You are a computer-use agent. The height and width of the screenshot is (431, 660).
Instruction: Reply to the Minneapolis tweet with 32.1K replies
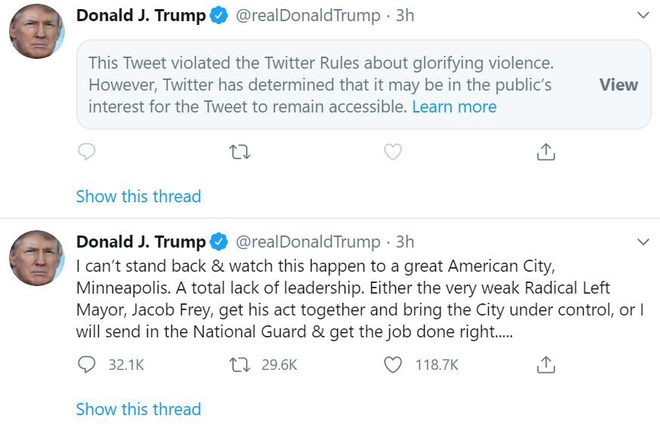point(87,365)
